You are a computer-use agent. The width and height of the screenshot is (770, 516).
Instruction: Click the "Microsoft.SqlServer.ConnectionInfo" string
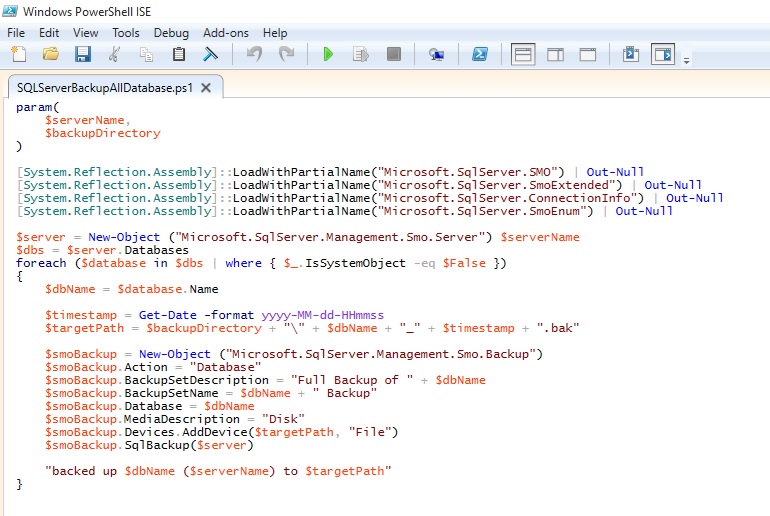tap(507, 198)
